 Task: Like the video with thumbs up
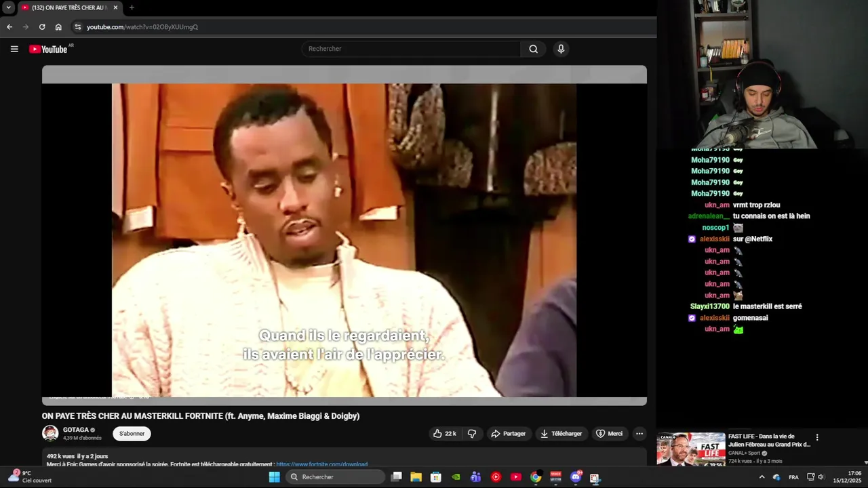click(x=445, y=434)
